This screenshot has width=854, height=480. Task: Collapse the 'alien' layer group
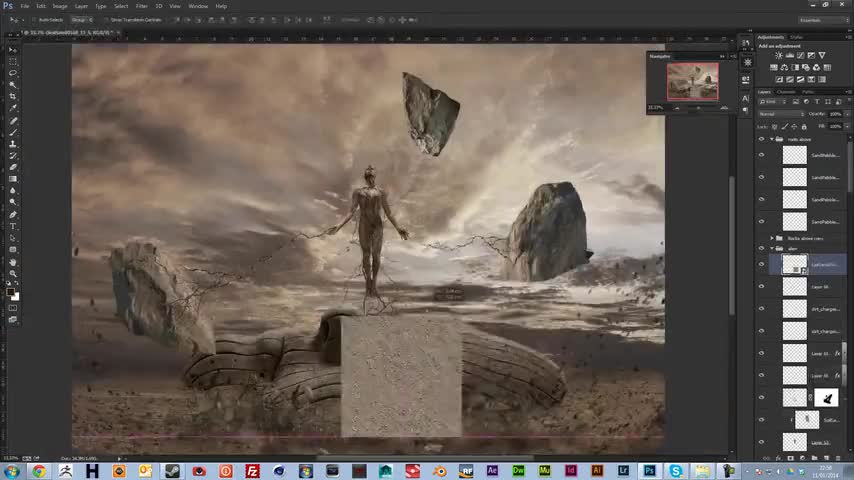(772, 248)
